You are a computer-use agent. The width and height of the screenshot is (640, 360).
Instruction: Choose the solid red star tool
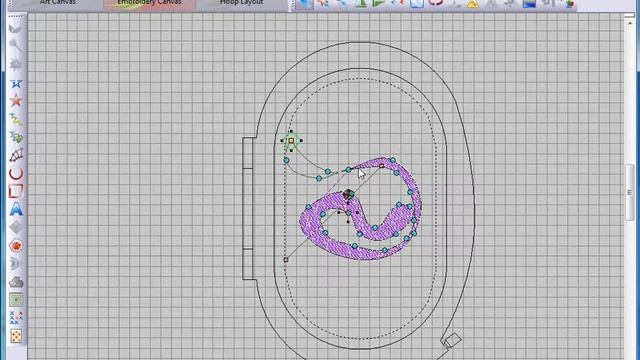click(x=16, y=100)
